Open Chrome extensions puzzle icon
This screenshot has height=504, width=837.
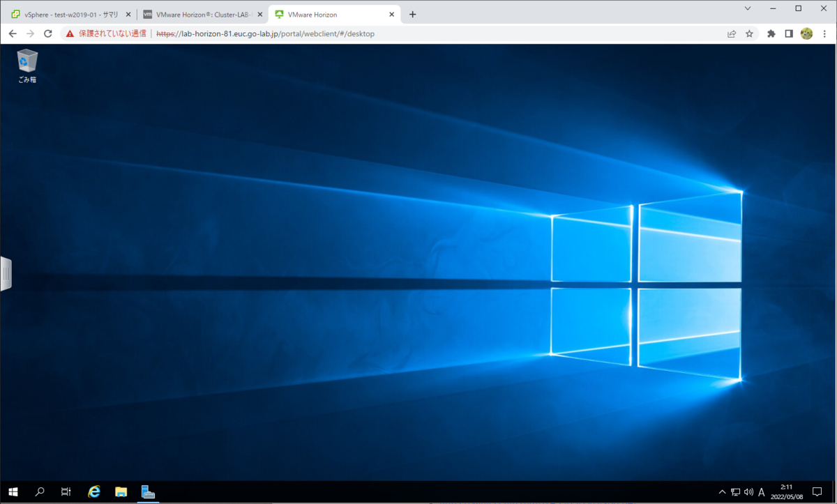click(x=771, y=33)
